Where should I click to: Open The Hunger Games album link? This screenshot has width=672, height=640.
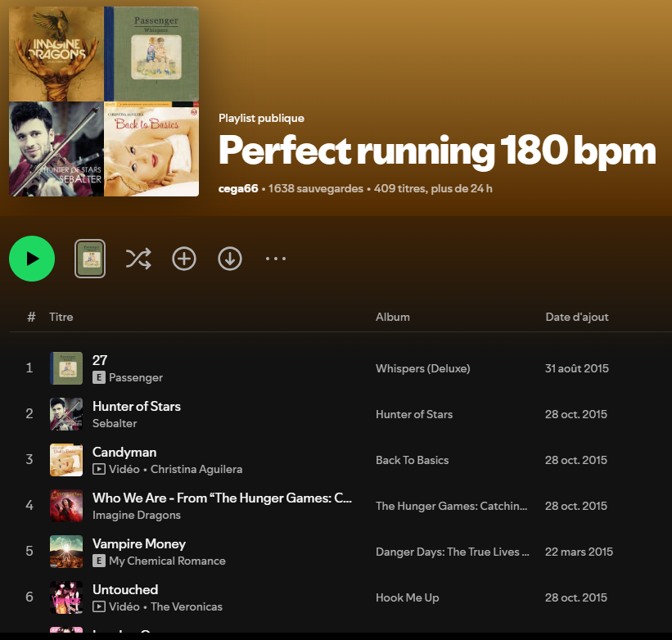click(x=451, y=506)
